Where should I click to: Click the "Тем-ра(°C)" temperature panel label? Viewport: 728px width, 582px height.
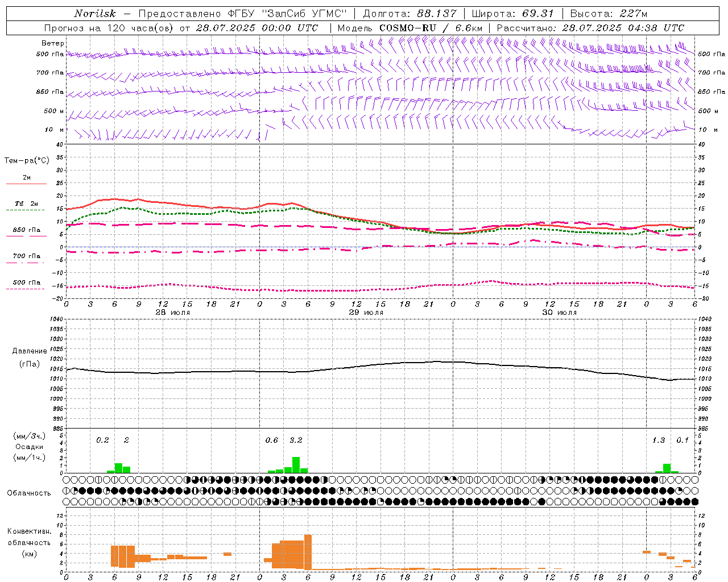(27, 160)
